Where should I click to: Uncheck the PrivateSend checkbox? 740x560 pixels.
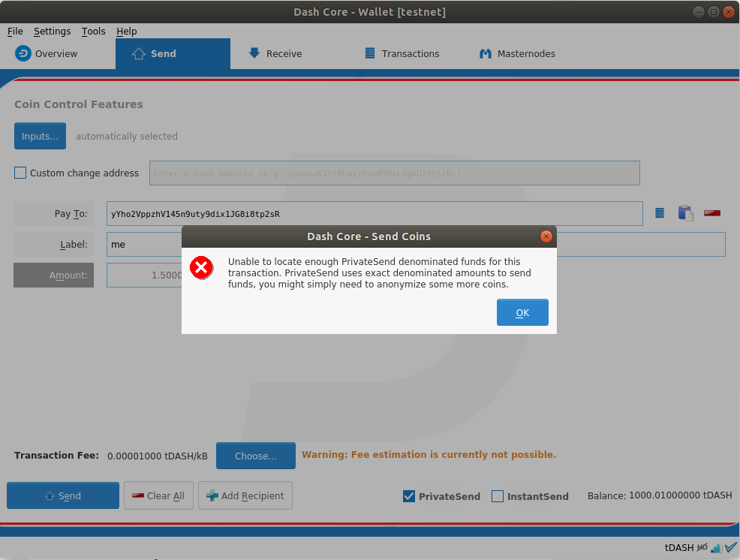[409, 496]
